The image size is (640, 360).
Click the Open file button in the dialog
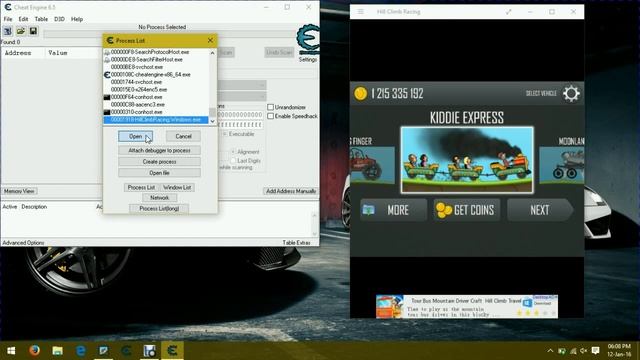coord(159,173)
